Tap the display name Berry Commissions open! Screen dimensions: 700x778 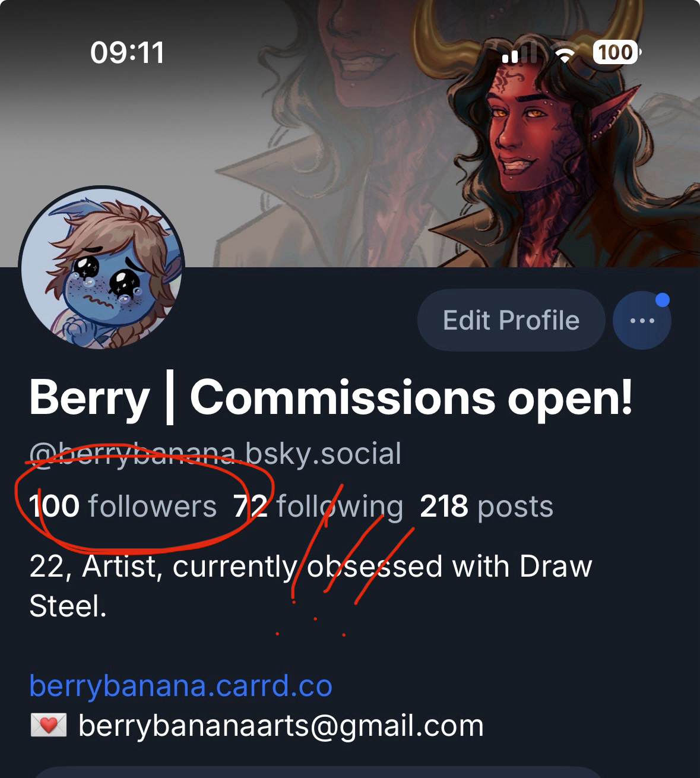331,398
